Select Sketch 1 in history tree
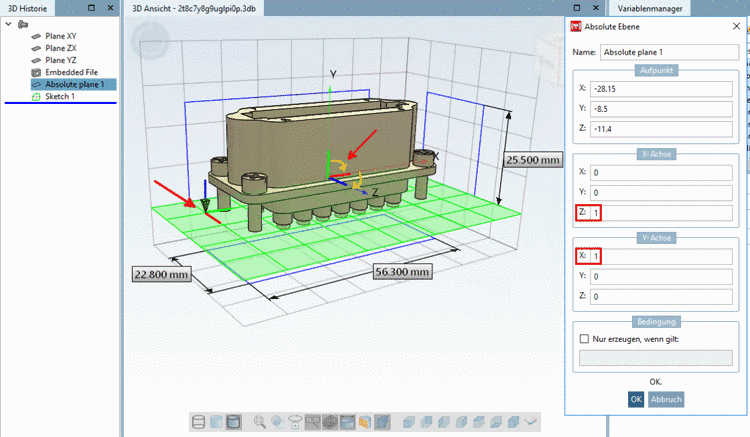 pyautogui.click(x=59, y=97)
